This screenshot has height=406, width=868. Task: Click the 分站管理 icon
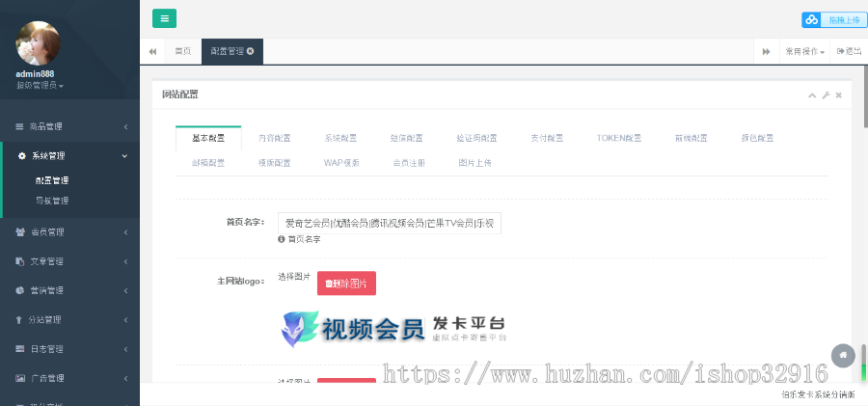18,319
